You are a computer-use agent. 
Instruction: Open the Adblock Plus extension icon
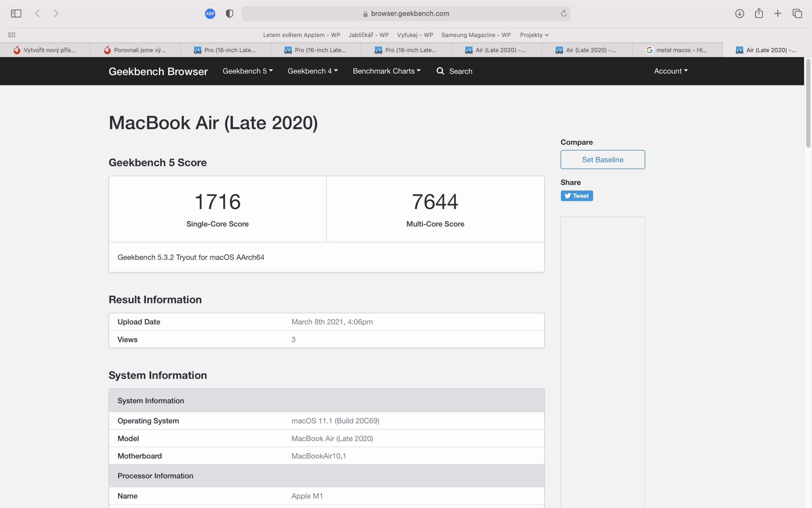210,13
